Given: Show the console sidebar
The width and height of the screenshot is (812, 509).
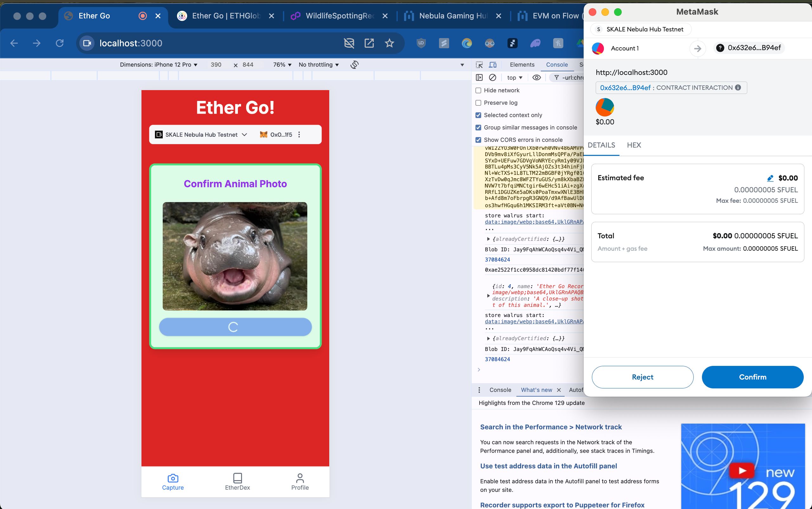Looking at the screenshot, I should (479, 77).
